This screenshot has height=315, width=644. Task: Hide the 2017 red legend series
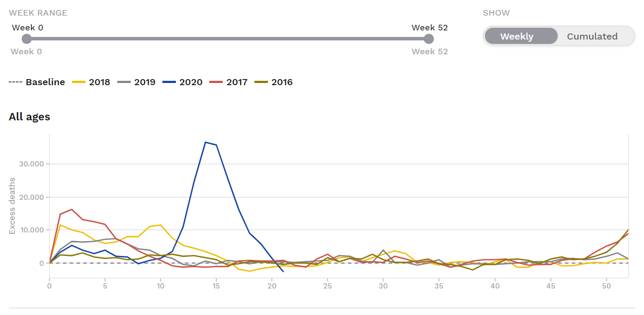(x=228, y=82)
